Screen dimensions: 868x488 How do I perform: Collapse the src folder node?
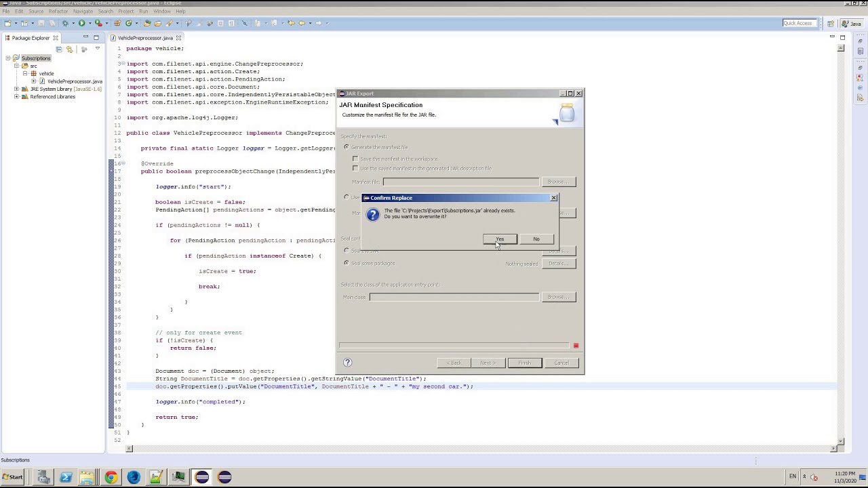click(x=16, y=66)
